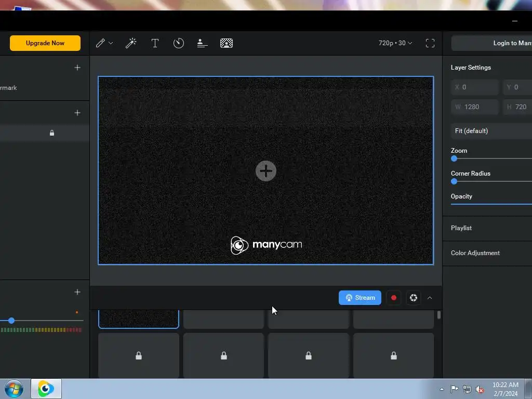Add new item with top-left plus icon

coord(77,68)
